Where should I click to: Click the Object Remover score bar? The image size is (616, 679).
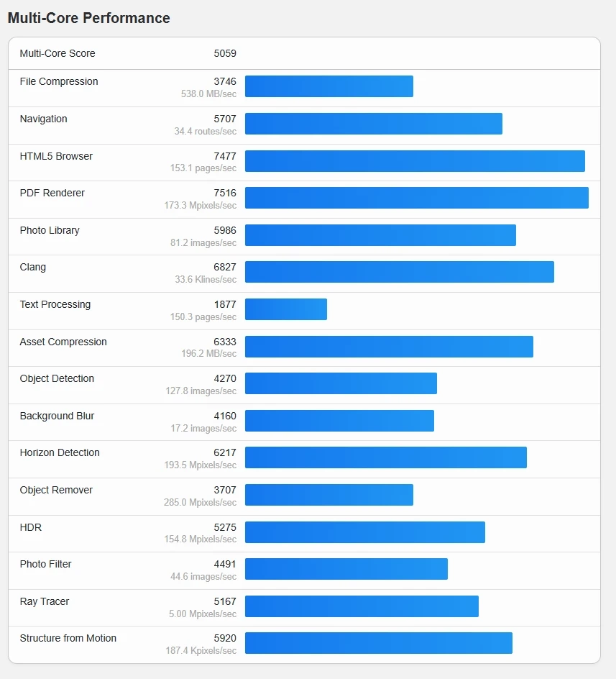328,495
